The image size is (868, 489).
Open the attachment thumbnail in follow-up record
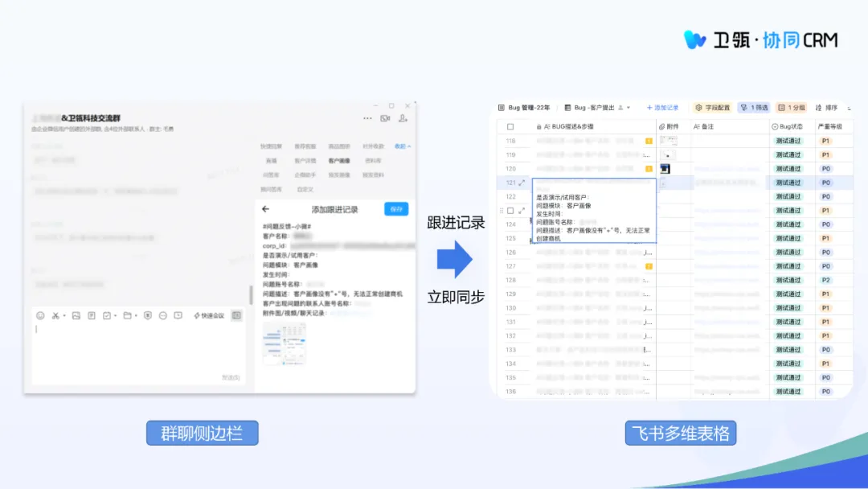(x=284, y=343)
